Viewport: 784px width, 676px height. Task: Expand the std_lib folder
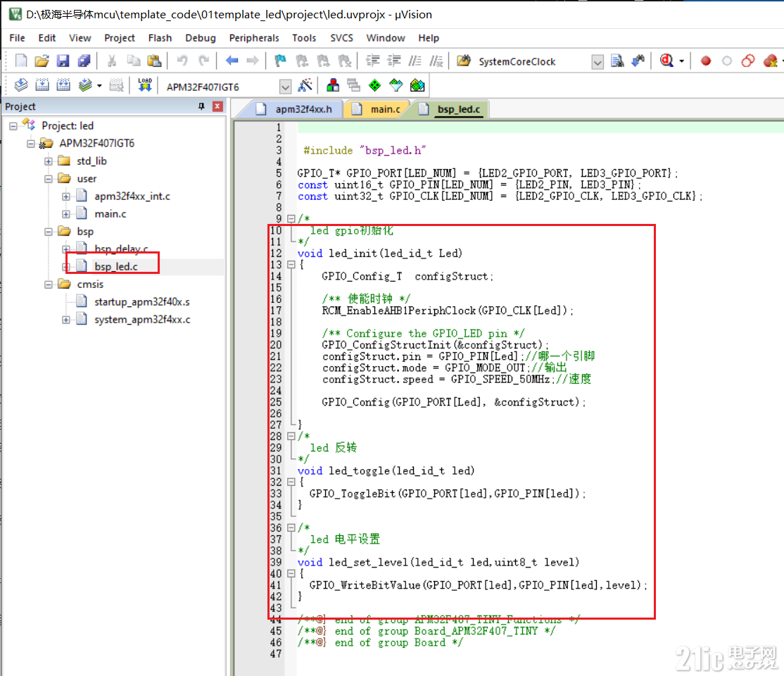point(49,161)
